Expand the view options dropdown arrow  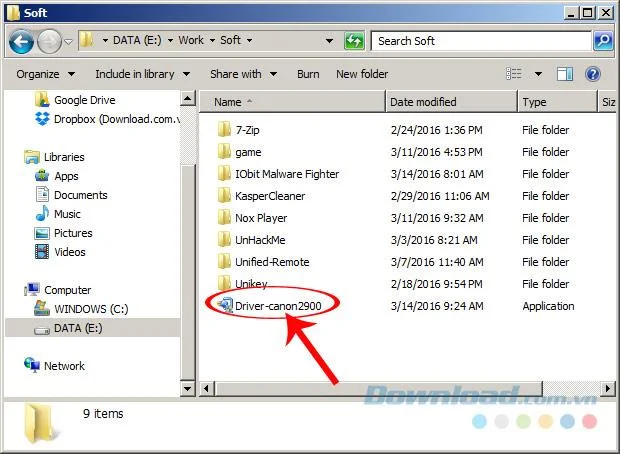click(538, 74)
